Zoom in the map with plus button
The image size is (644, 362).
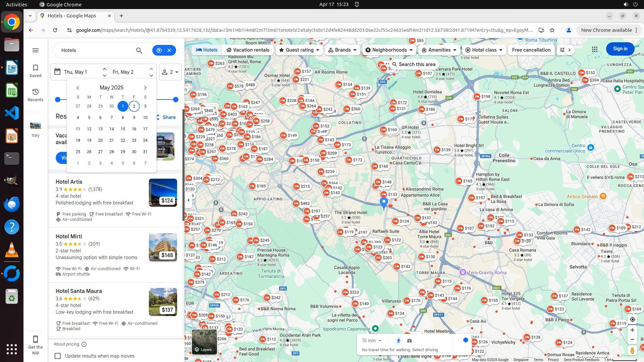632,330
